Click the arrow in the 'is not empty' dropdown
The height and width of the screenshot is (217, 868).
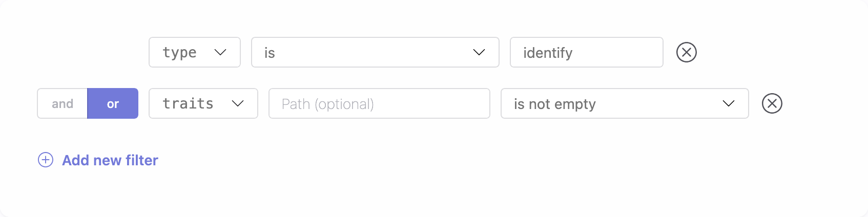(729, 103)
